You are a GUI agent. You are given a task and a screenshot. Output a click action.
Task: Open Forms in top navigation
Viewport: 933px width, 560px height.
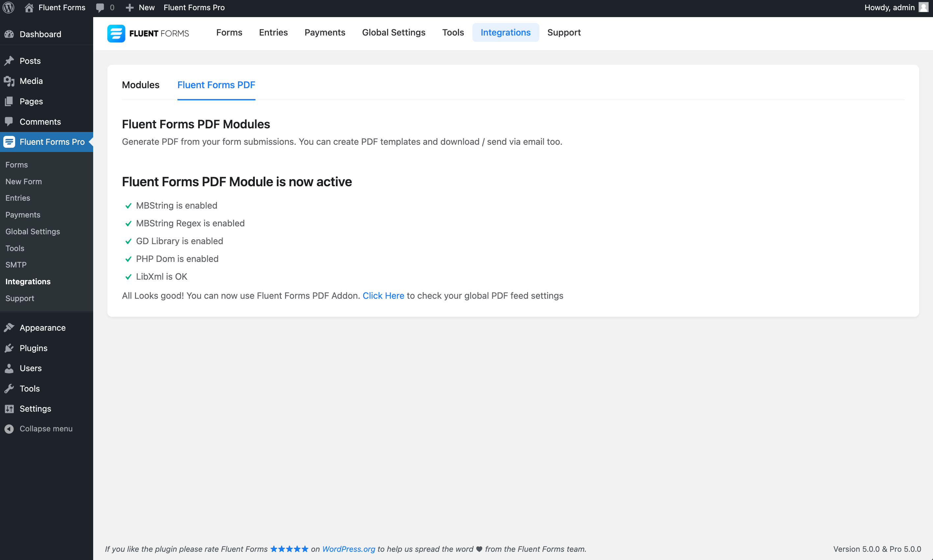pyautogui.click(x=229, y=33)
